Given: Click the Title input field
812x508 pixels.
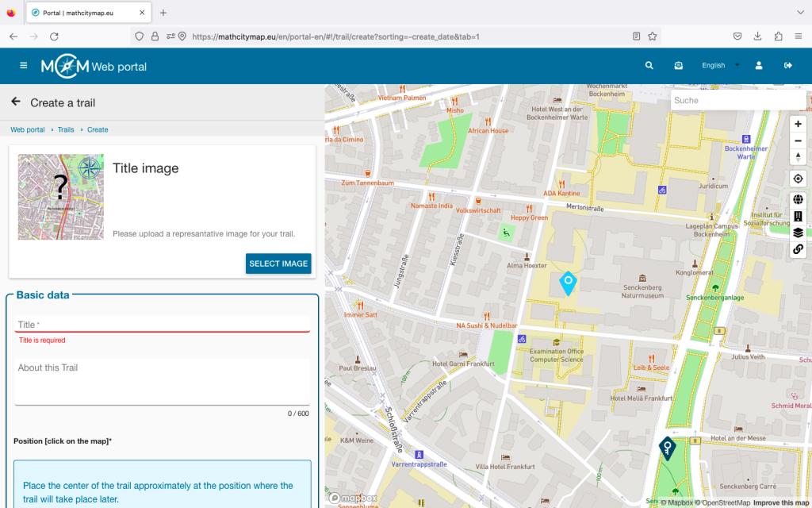Looking at the screenshot, I should [x=163, y=324].
